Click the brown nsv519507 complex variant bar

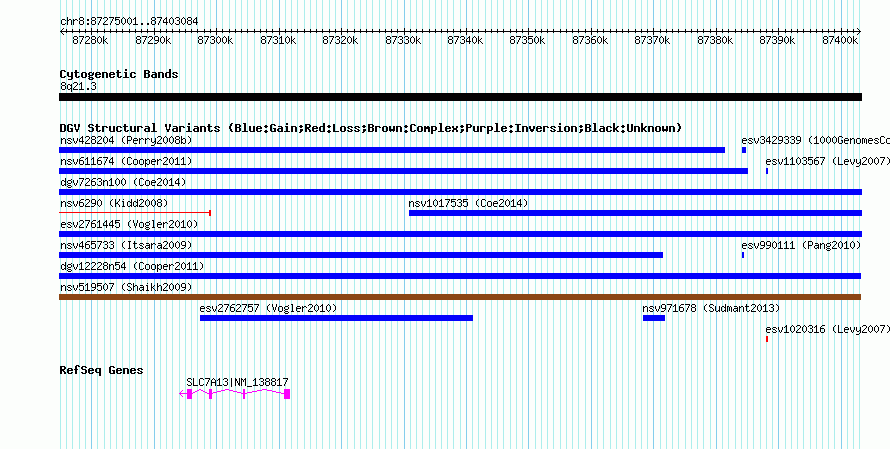460,297
